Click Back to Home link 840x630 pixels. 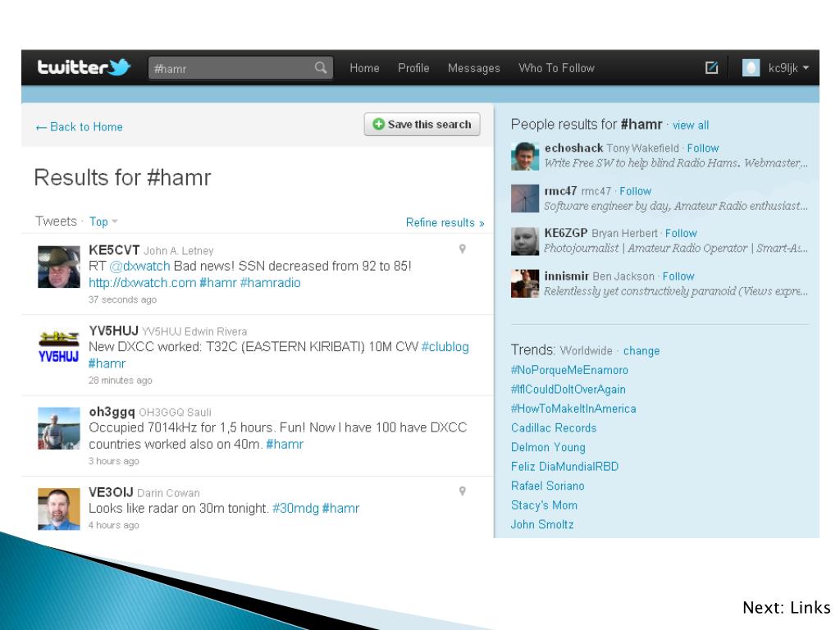pos(80,127)
